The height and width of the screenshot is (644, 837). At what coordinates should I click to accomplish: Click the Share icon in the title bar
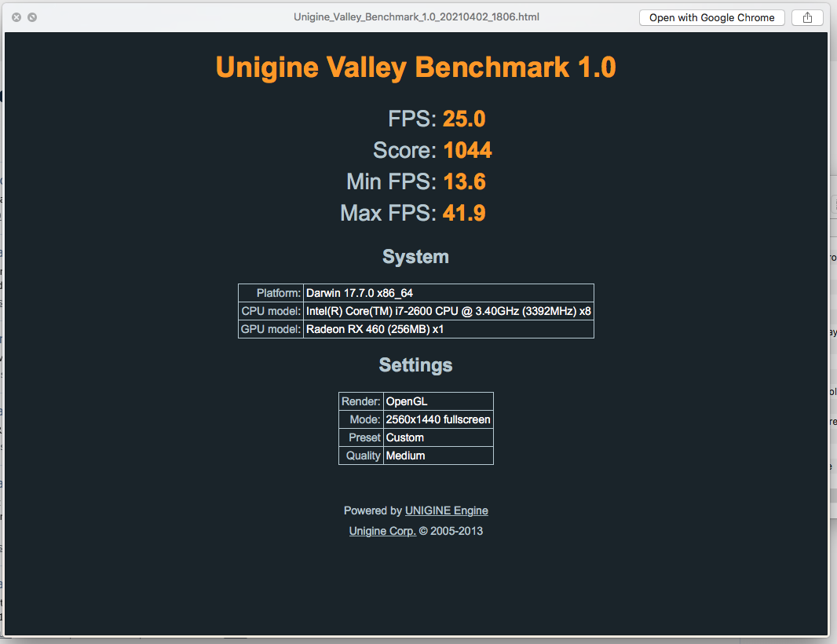[x=807, y=17]
